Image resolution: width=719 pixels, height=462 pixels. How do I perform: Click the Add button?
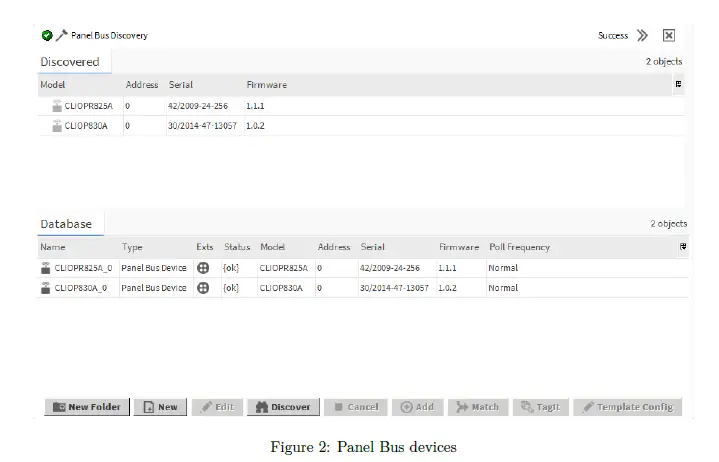click(417, 407)
